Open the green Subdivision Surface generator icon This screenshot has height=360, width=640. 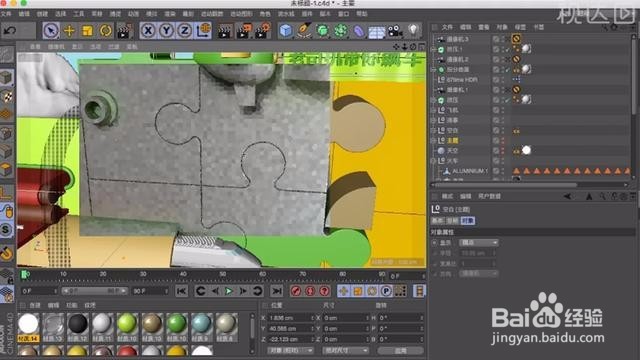(322, 31)
